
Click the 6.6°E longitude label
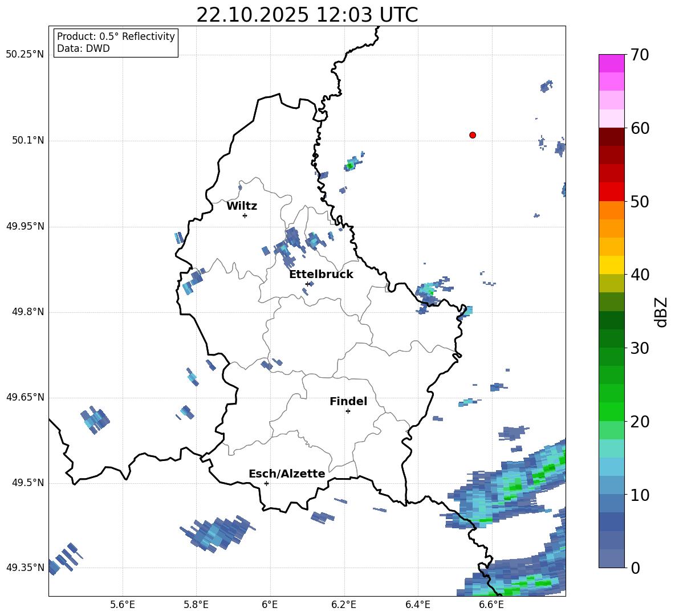(x=491, y=605)
